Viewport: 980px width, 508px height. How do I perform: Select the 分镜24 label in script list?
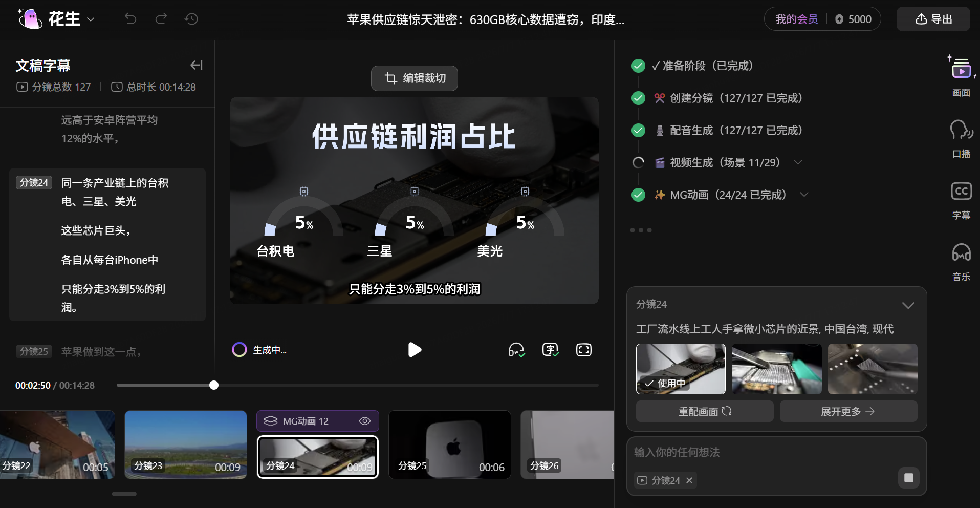click(34, 183)
